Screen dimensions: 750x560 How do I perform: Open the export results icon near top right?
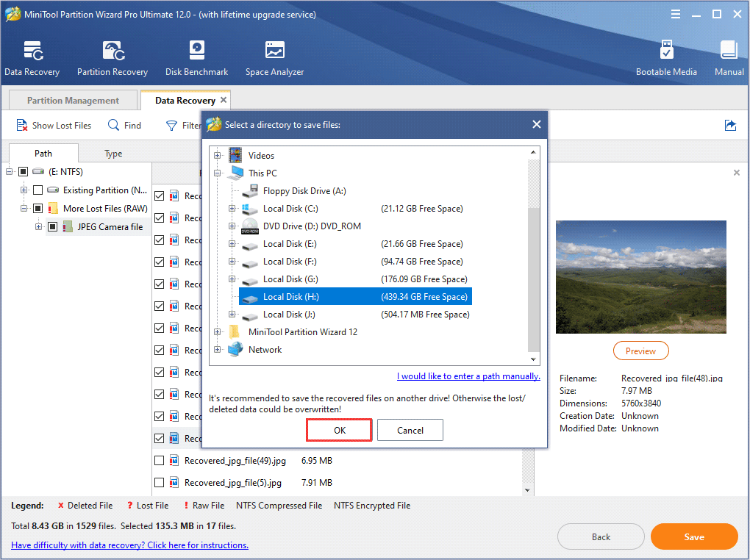pos(730,126)
